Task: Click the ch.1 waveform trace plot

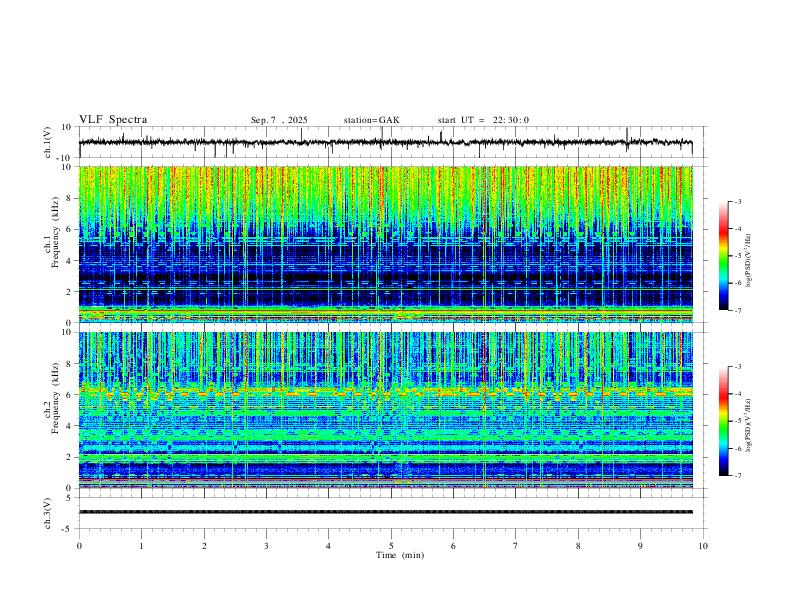Action: tap(385, 142)
